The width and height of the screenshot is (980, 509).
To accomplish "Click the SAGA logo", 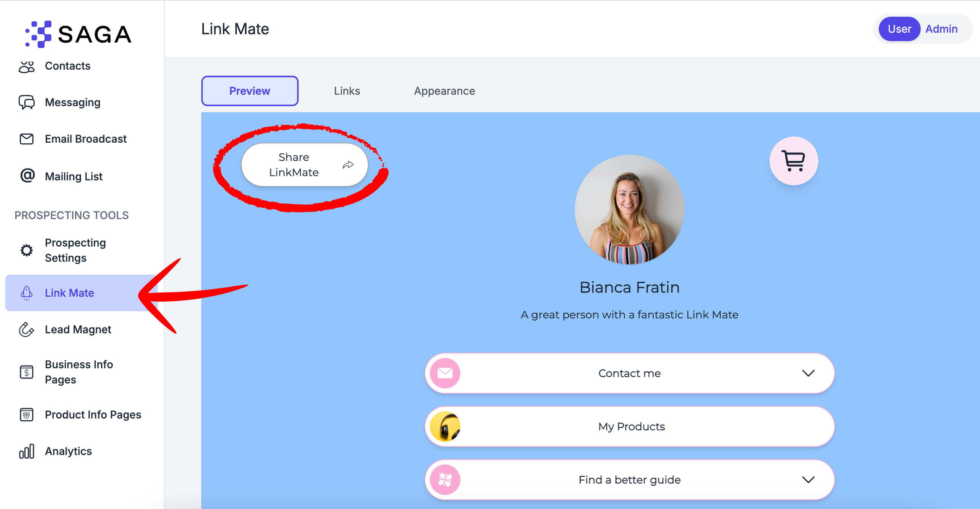I will pyautogui.click(x=78, y=34).
